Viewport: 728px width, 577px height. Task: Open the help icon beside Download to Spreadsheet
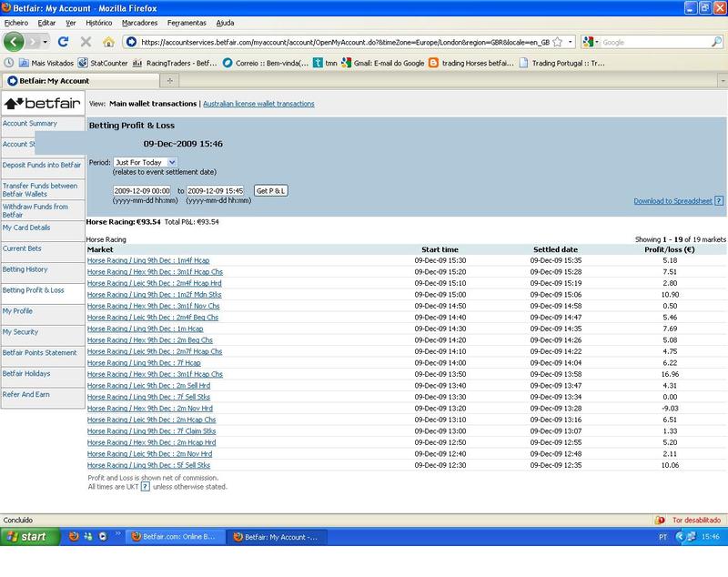(x=719, y=201)
